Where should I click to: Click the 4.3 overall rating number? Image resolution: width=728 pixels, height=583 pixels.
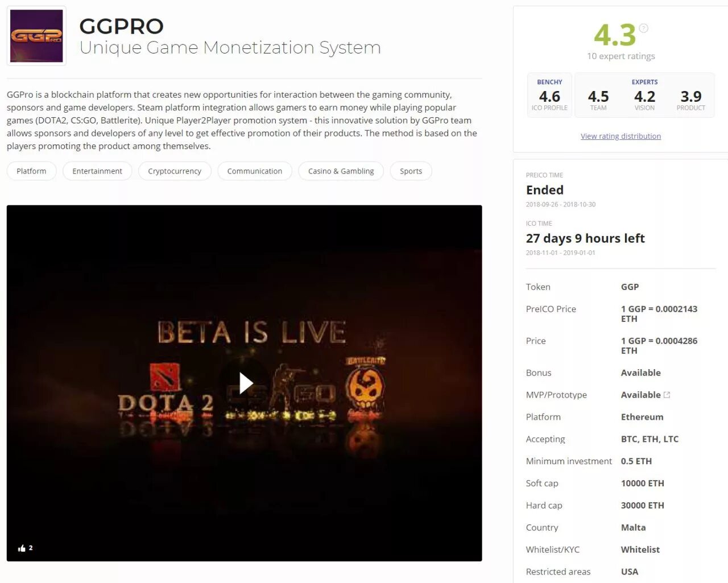click(615, 35)
